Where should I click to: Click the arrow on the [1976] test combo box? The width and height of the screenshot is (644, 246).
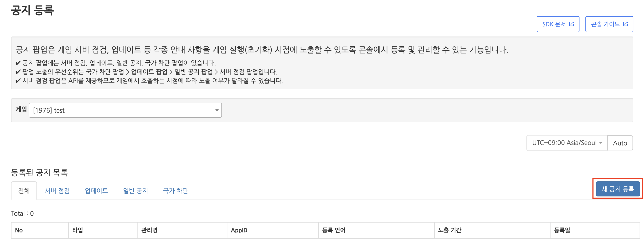[x=217, y=110]
